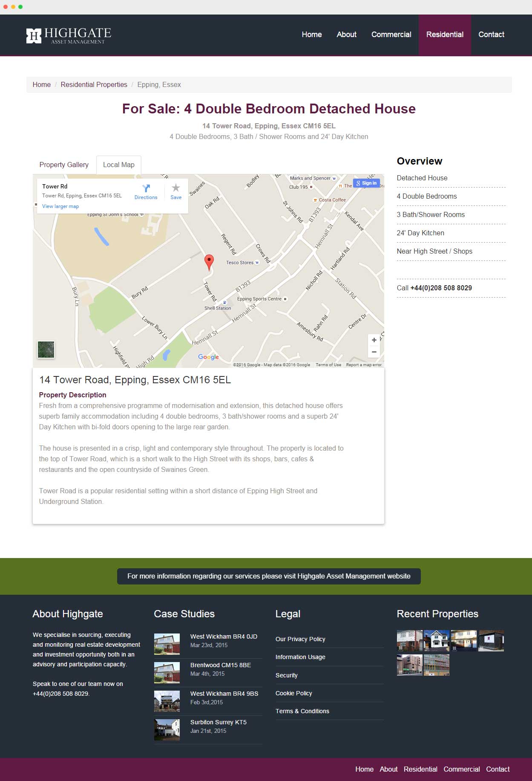532x781 pixels.
Task: Switch to satellite view thumbnail on map
Action: [46, 350]
